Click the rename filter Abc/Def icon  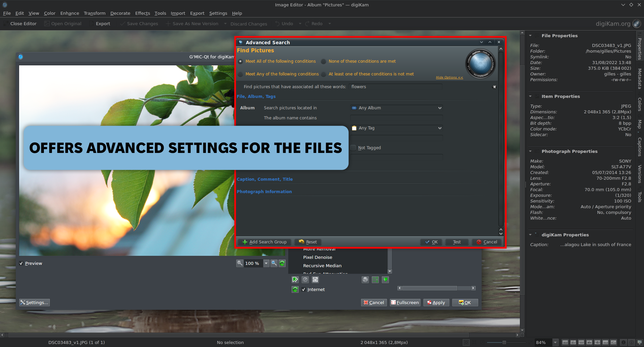tap(315, 279)
